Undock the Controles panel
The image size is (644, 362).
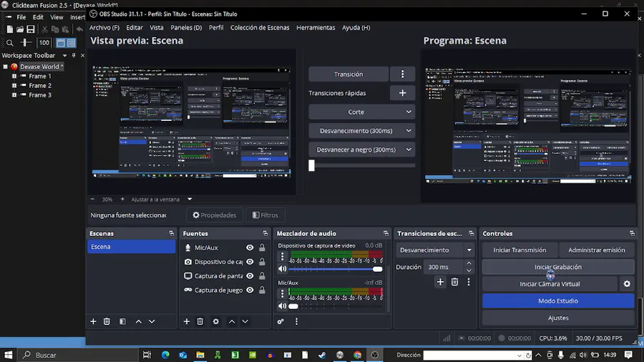click(632, 233)
